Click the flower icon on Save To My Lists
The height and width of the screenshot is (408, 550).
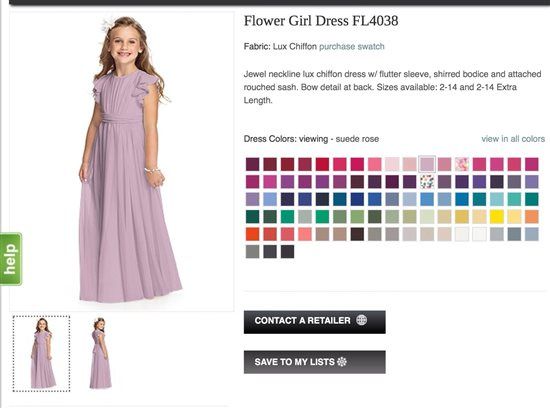[x=342, y=362]
